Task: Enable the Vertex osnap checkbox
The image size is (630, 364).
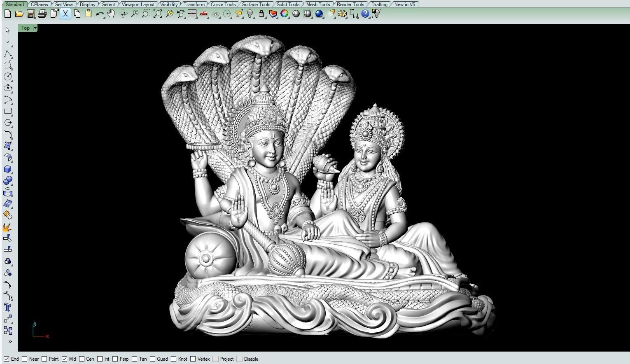Action: [x=193, y=359]
